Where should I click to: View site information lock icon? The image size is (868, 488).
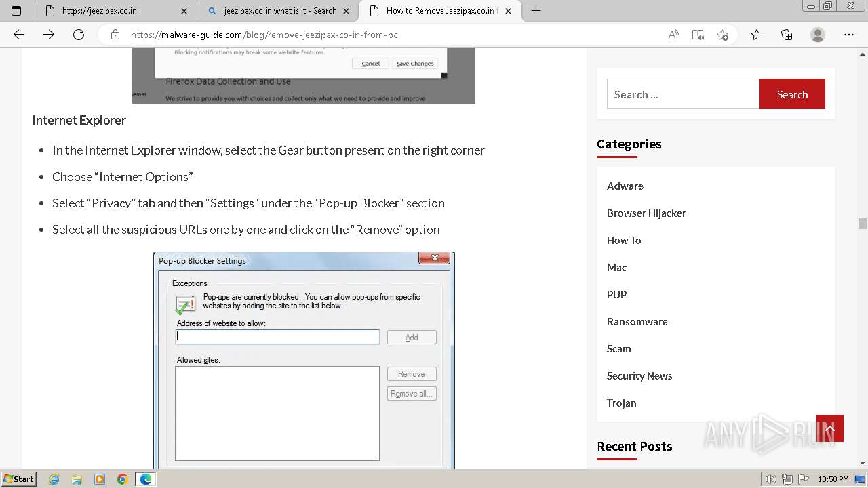click(x=115, y=35)
